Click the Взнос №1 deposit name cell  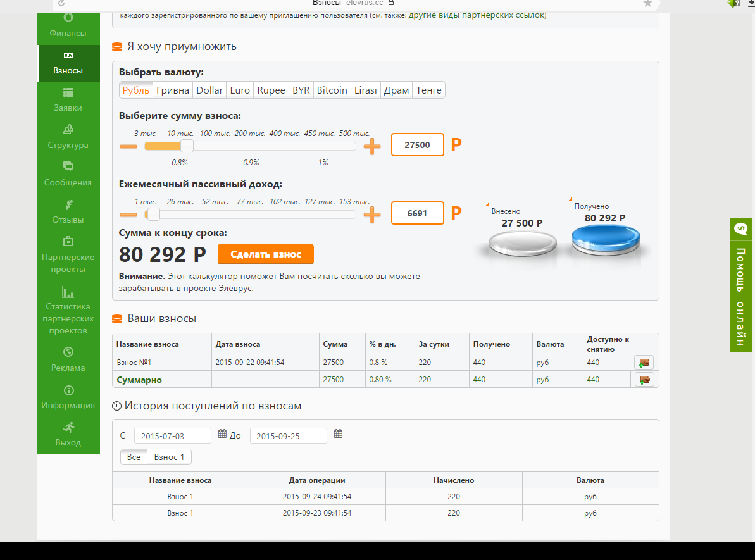click(x=162, y=363)
